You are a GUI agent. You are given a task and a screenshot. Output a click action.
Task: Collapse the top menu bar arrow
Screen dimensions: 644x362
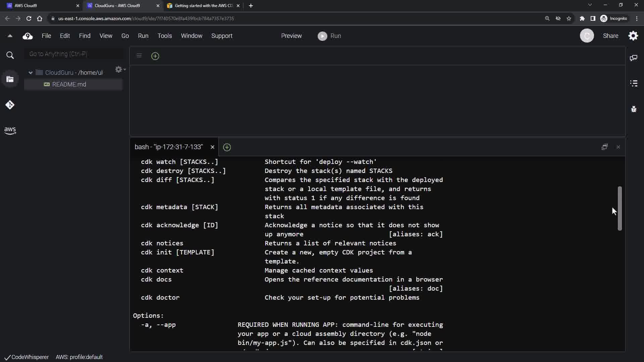pyautogui.click(x=10, y=36)
